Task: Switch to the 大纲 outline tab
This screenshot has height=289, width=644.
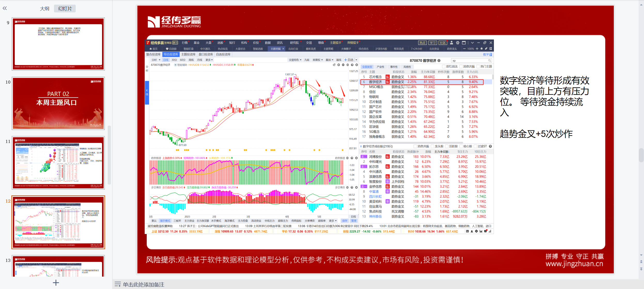Action: pyautogui.click(x=44, y=9)
